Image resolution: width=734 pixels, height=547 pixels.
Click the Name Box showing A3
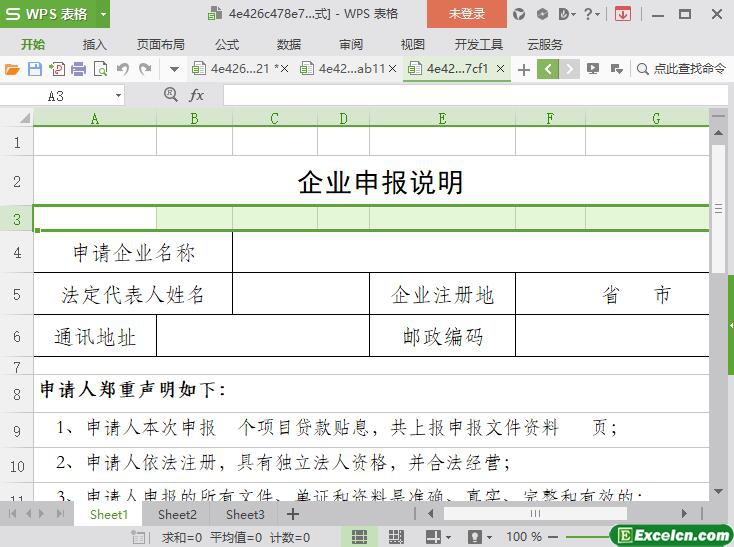pos(56,96)
